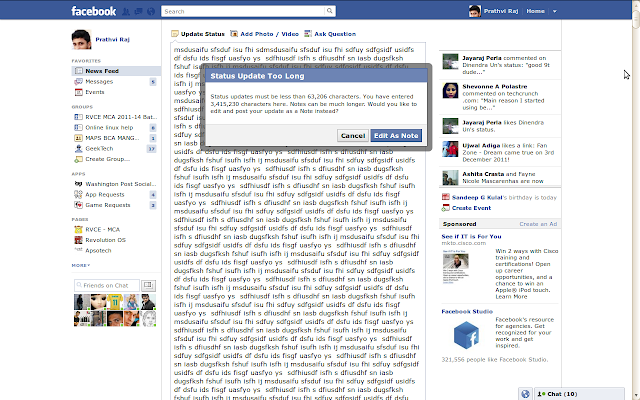Select Ask Question tab
640x400 pixels.
click(330, 34)
